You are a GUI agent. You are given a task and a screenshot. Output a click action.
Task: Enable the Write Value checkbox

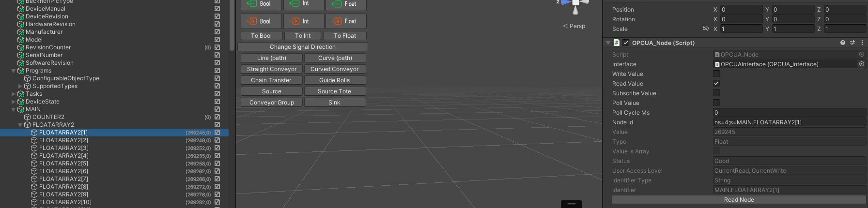[716, 74]
